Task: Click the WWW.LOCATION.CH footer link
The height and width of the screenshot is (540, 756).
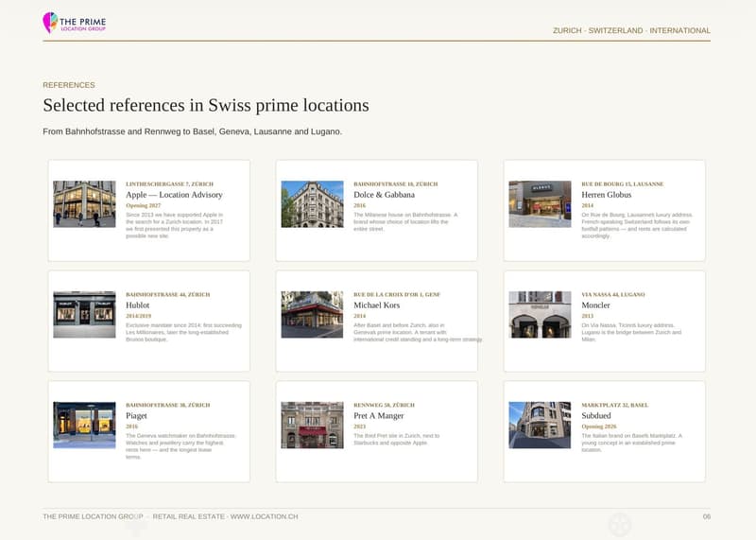Action: point(265,516)
